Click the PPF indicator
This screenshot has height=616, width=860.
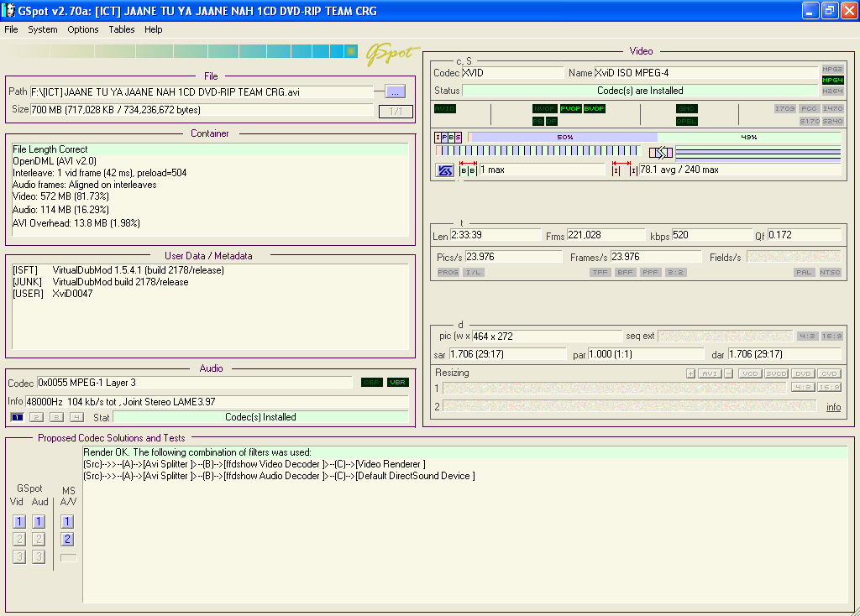(x=651, y=273)
